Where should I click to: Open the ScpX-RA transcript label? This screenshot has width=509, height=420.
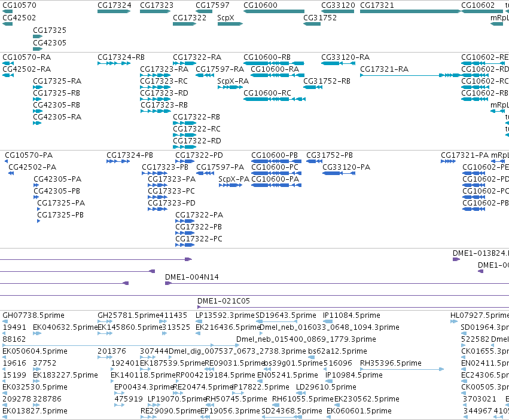pos(233,81)
